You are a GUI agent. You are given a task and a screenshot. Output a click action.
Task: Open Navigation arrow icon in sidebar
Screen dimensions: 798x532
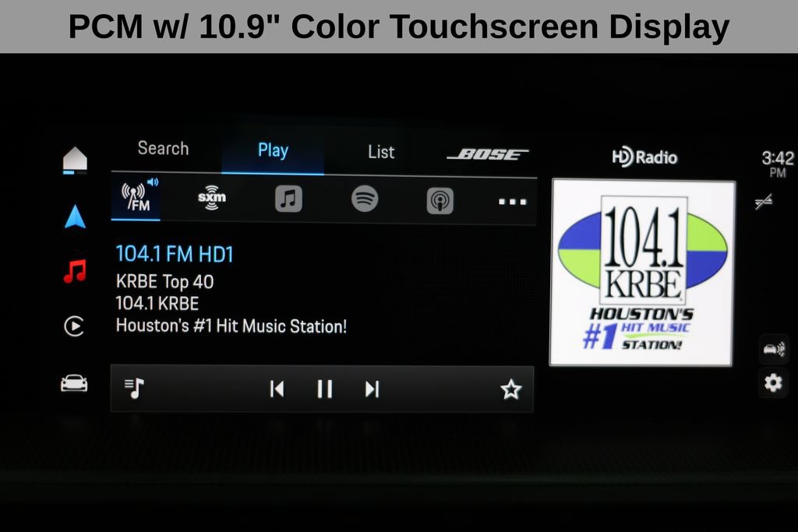click(x=76, y=217)
